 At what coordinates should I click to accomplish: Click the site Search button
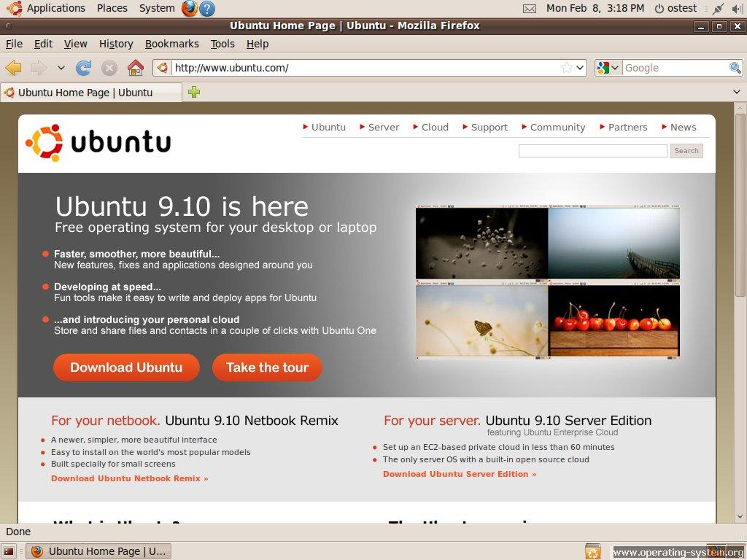coord(686,151)
